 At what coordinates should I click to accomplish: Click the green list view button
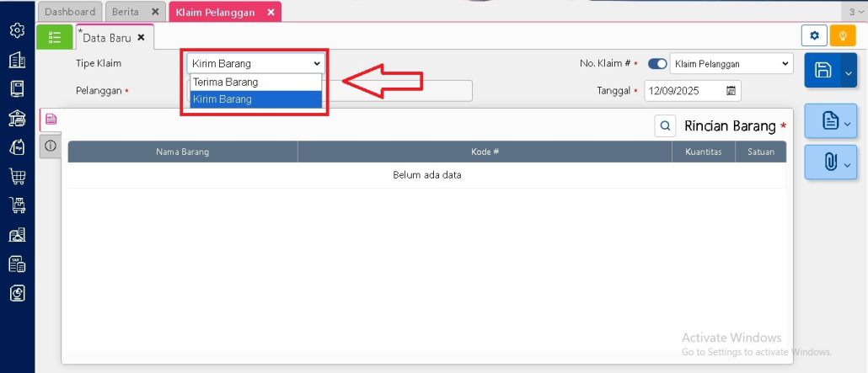55,37
